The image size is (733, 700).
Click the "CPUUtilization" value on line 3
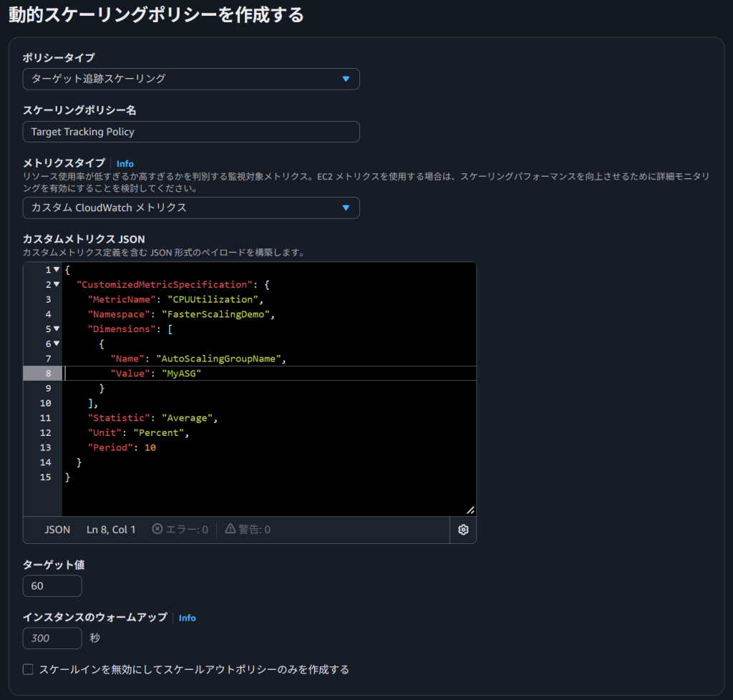pyautogui.click(x=213, y=299)
